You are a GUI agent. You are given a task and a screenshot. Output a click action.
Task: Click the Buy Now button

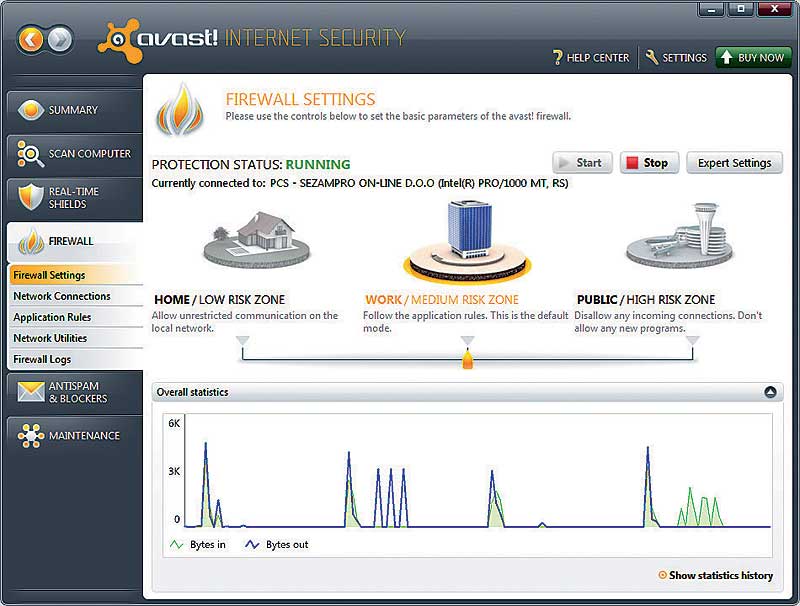click(x=754, y=58)
